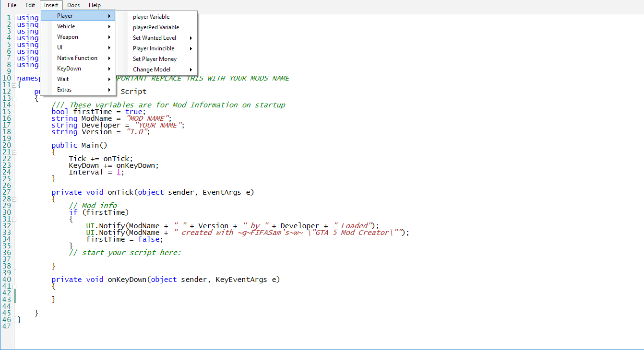The image size is (644, 350).
Task: Collapse onKeyDown fold marker at line 41
Action: [x=14, y=286]
